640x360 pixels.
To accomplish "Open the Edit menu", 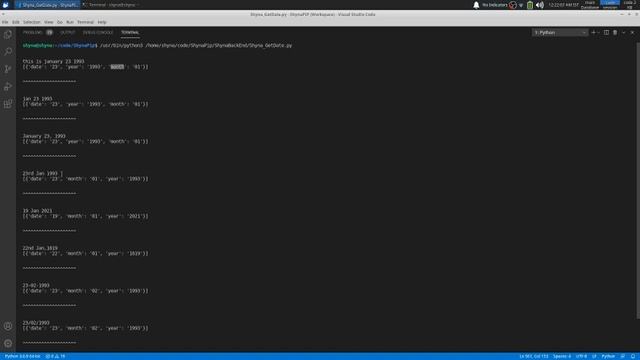I will 16,22.
